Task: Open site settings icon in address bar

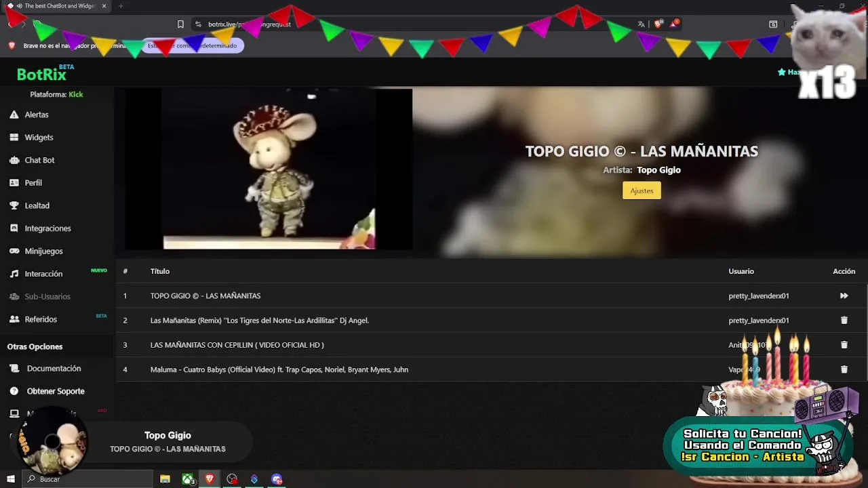Action: (198, 24)
